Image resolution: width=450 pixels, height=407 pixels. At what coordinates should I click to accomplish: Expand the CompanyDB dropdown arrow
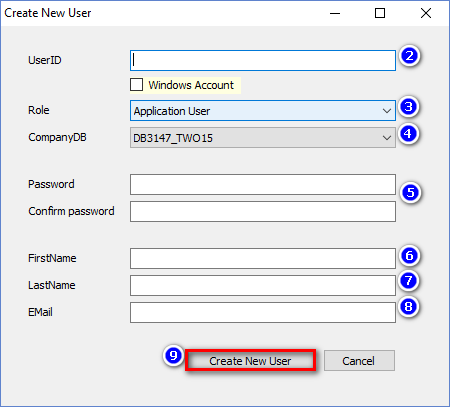(387, 138)
